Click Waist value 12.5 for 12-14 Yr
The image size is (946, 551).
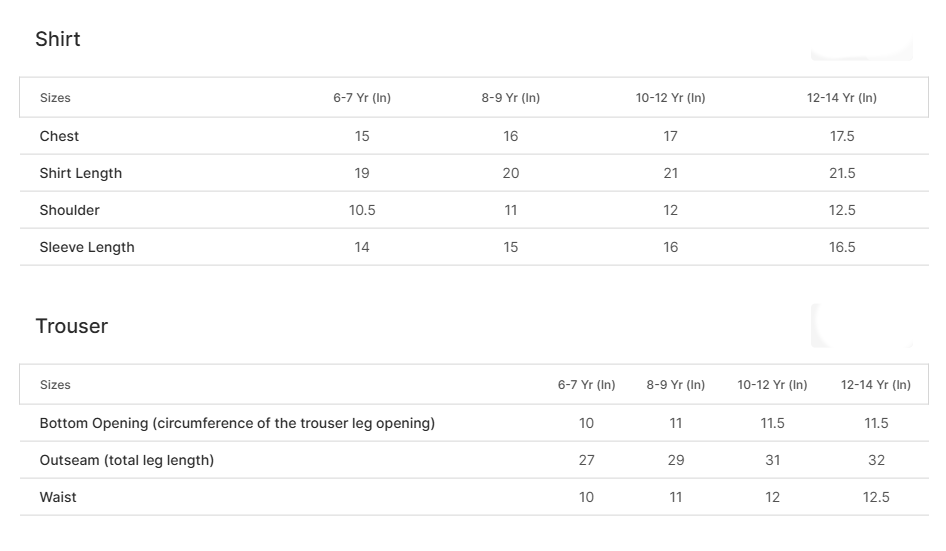click(x=876, y=497)
